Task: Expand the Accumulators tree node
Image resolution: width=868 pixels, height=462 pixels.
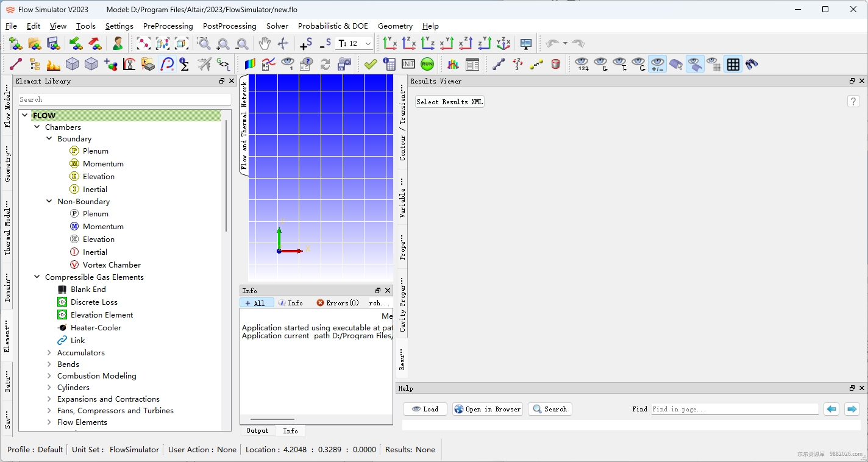Action: click(x=49, y=352)
